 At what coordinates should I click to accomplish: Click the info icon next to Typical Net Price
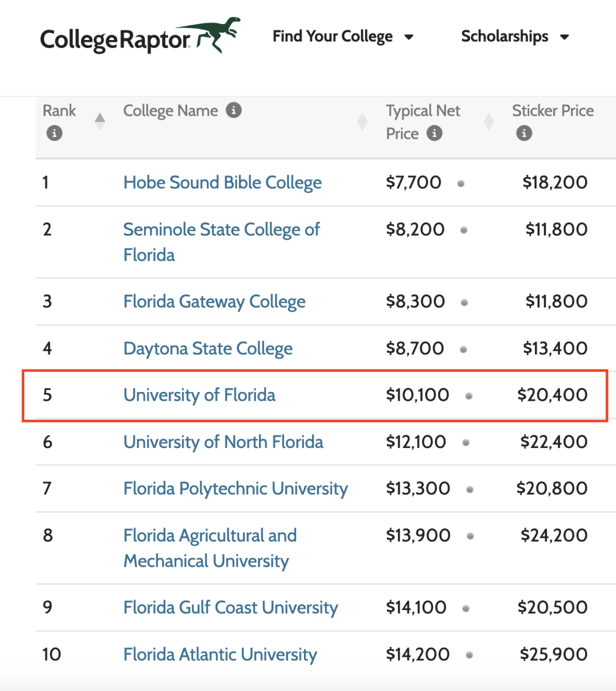435,134
